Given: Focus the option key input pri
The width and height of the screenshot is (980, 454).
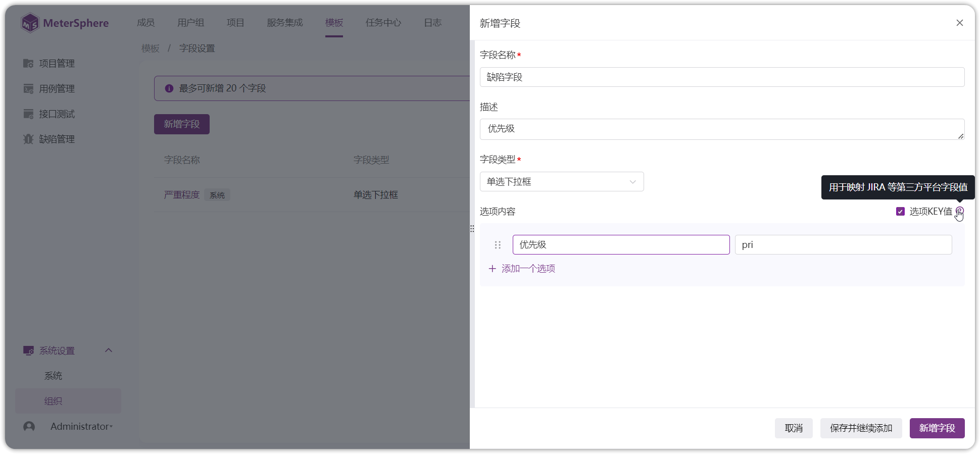Looking at the screenshot, I should click(844, 245).
